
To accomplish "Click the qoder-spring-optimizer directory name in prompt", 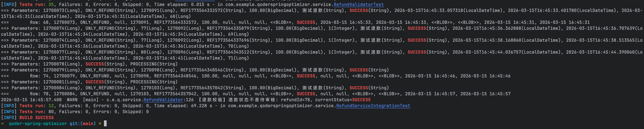I will 38,124.
